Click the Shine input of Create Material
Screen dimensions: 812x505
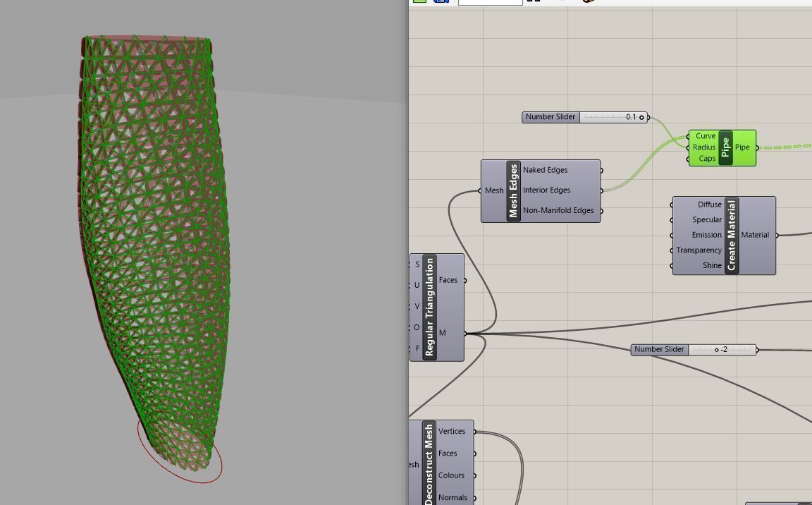pyautogui.click(x=712, y=266)
